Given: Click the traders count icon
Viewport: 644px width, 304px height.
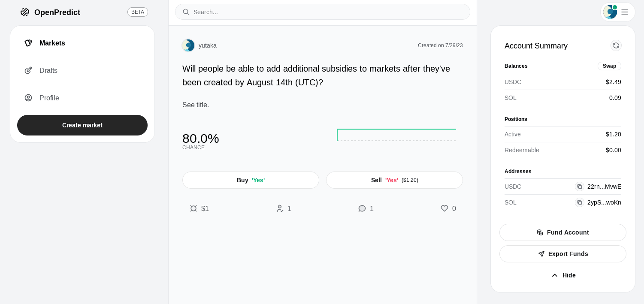Looking at the screenshot, I should pyautogui.click(x=280, y=208).
